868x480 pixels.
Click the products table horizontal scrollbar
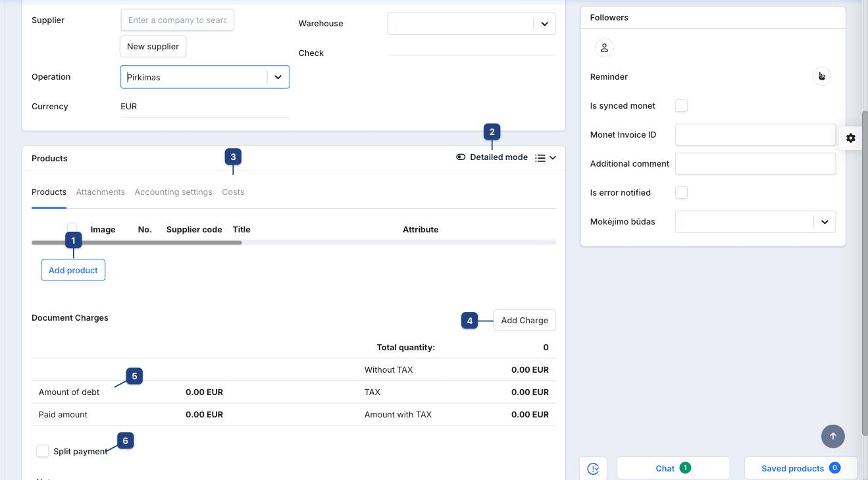pos(137,243)
